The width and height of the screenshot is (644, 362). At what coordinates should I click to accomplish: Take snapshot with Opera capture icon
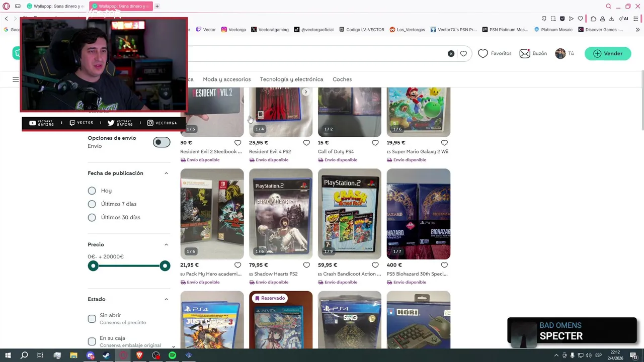click(553, 19)
